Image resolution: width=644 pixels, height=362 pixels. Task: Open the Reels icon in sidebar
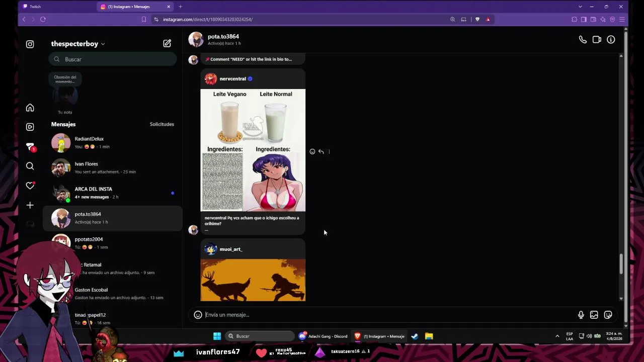30,127
